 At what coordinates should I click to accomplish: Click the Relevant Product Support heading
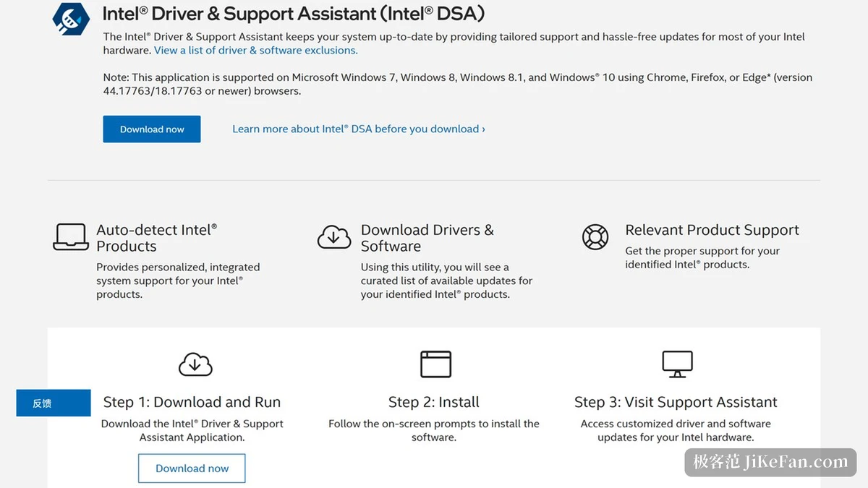[x=712, y=230]
